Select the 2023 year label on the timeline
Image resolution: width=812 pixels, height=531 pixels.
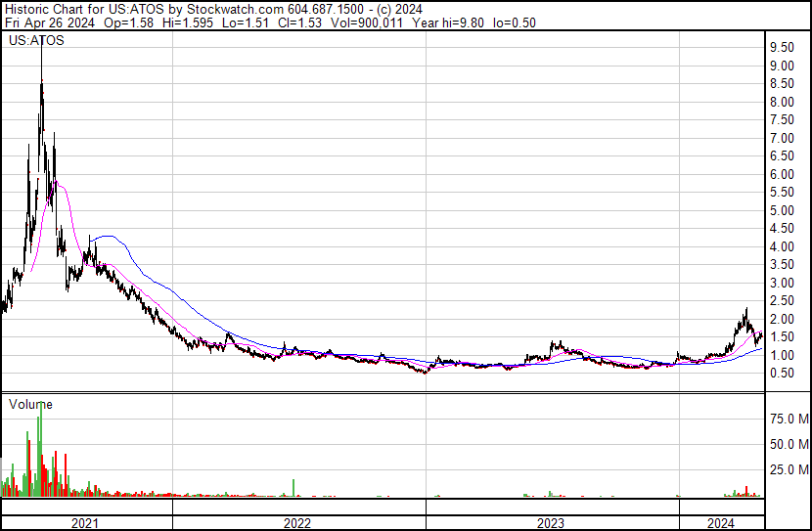(x=550, y=523)
